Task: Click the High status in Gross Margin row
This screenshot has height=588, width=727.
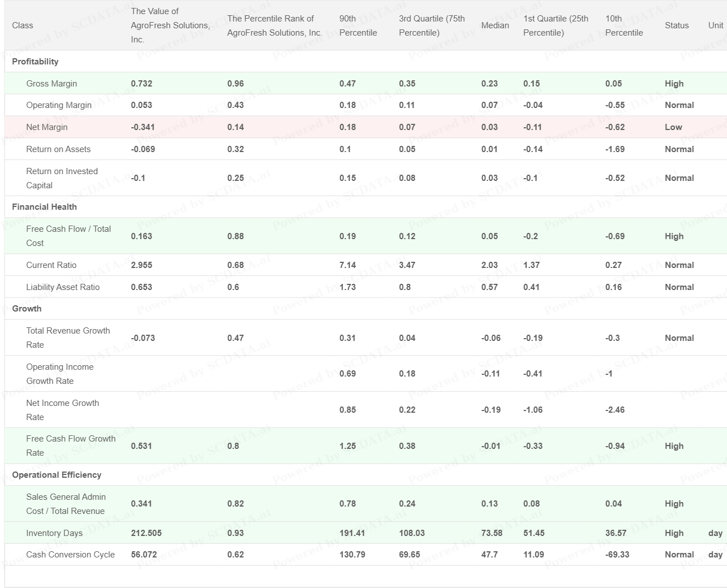Action: click(x=674, y=84)
